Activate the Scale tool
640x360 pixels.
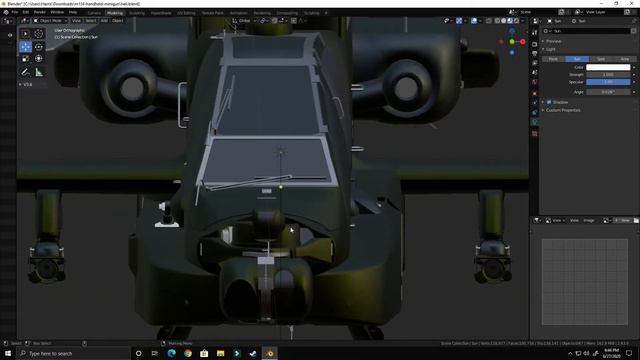tap(25, 59)
